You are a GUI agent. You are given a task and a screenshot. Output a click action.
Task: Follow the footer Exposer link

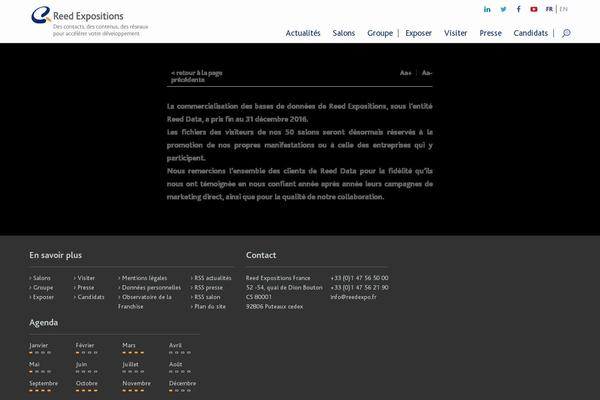coord(42,297)
